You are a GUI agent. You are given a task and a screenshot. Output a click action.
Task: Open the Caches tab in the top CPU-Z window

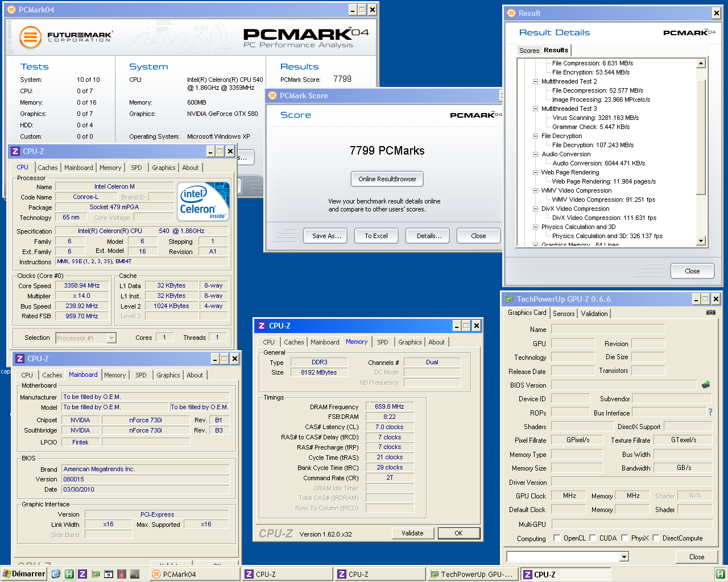pos(48,168)
